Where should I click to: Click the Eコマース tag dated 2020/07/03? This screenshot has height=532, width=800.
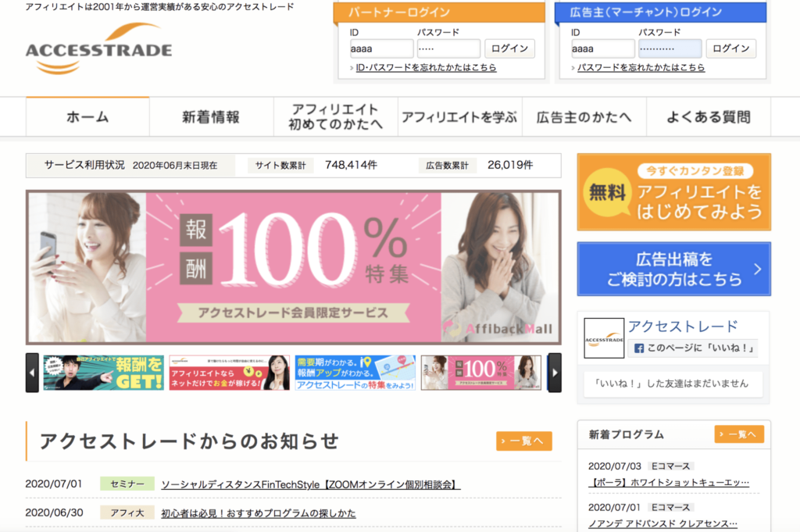click(x=671, y=466)
